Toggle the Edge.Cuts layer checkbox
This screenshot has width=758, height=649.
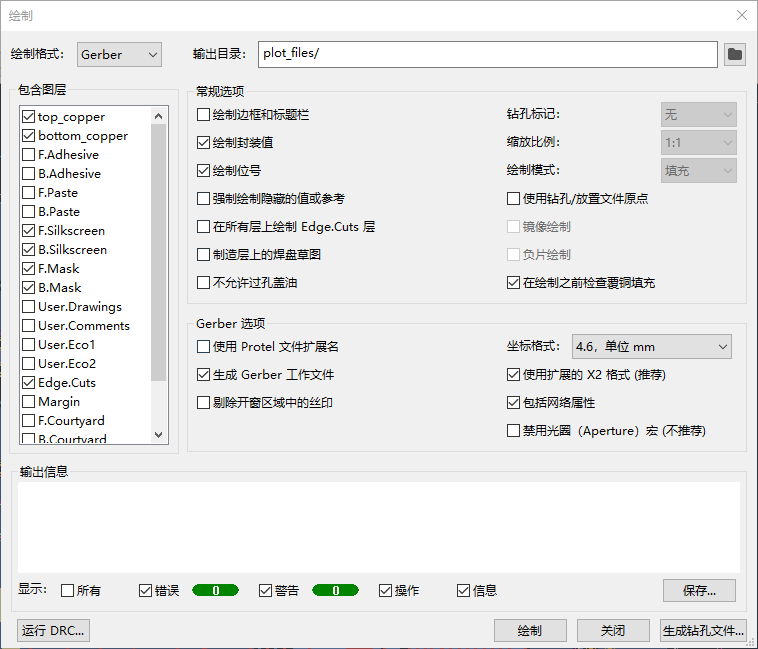pyautogui.click(x=28, y=383)
